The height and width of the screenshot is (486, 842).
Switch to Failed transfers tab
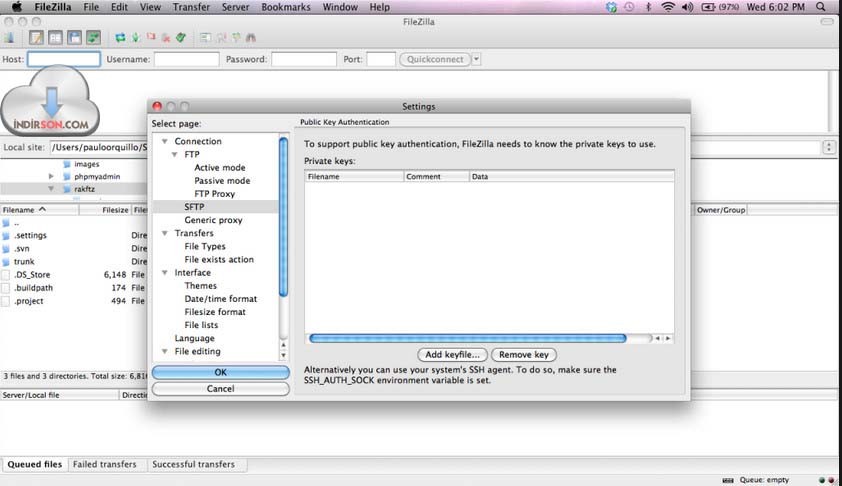[105, 464]
